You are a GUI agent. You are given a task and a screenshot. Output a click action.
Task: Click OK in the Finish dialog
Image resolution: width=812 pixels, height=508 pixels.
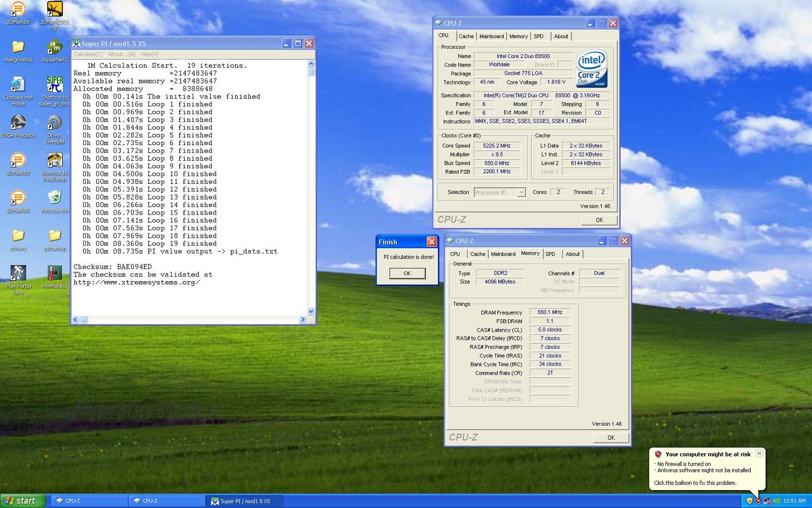point(407,274)
